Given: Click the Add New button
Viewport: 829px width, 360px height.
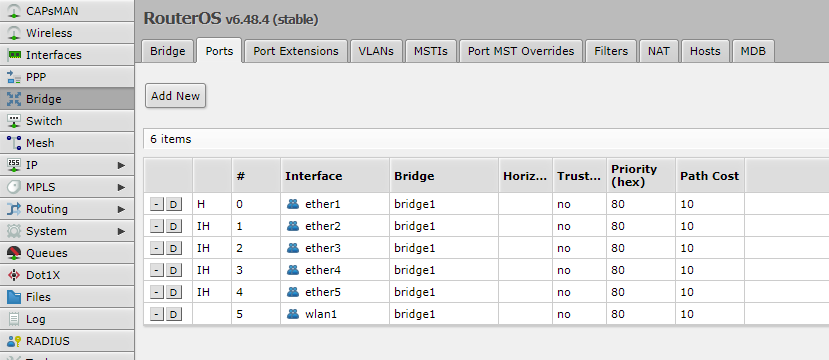Looking at the screenshot, I should pyautogui.click(x=176, y=96).
